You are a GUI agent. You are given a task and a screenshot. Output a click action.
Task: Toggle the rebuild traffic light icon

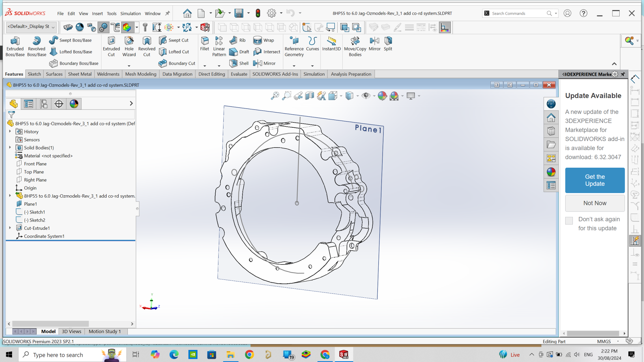pos(258,13)
